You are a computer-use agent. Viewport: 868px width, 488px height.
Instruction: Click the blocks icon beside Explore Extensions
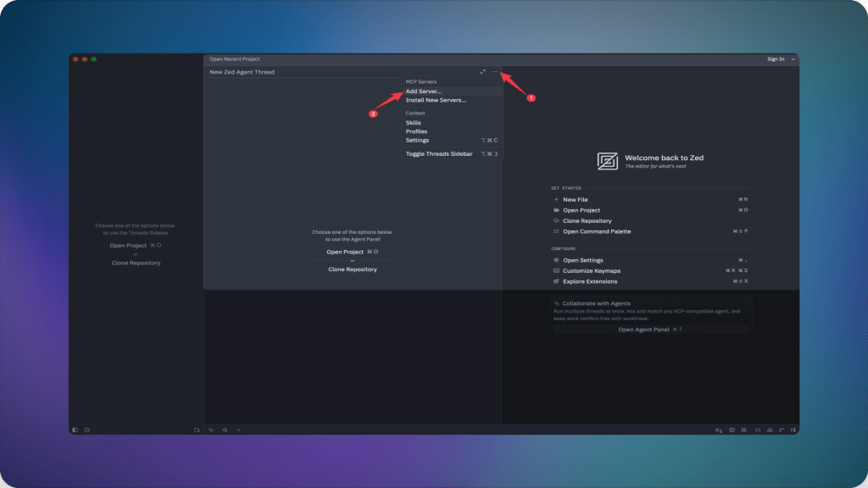[556, 281]
